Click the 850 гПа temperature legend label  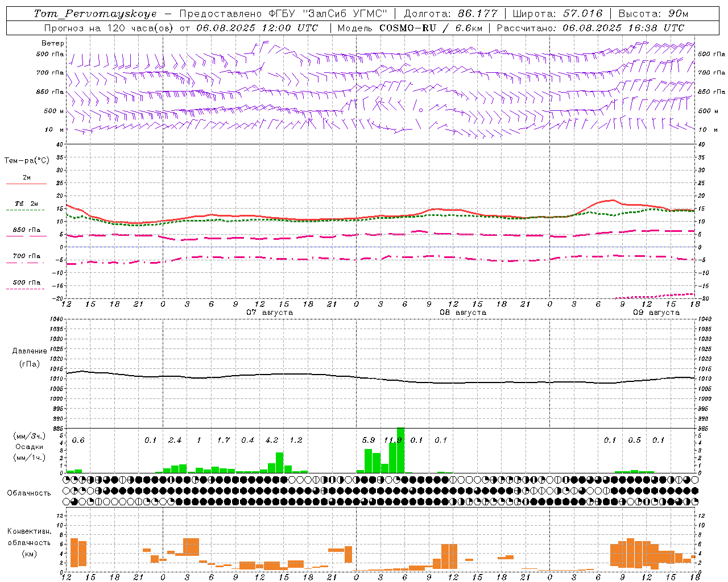pyautogui.click(x=27, y=230)
